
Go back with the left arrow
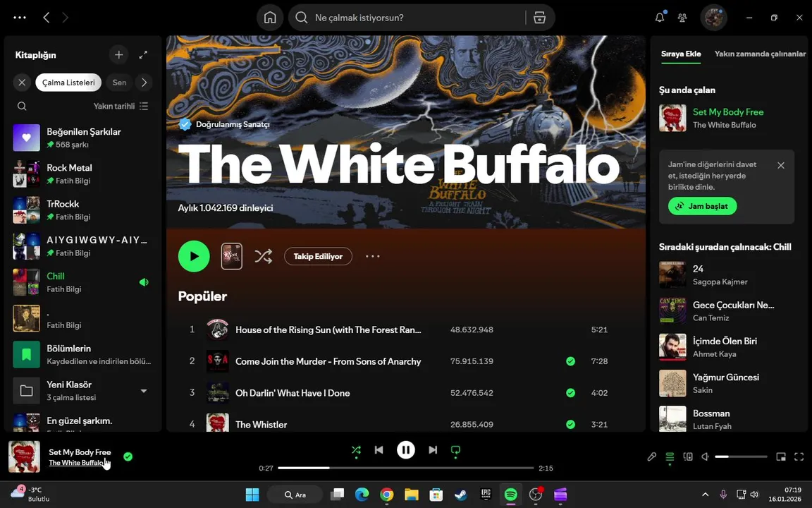pos(47,18)
